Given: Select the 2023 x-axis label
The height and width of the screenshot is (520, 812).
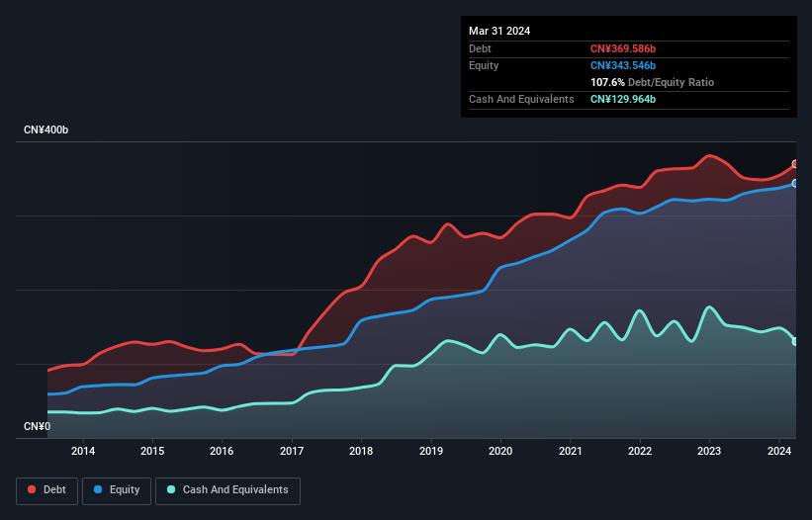Looking at the screenshot, I should tap(709, 451).
